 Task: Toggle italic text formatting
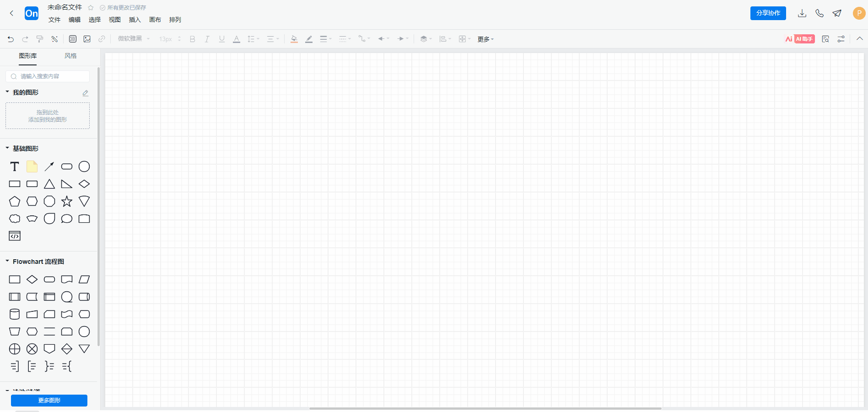[207, 39]
